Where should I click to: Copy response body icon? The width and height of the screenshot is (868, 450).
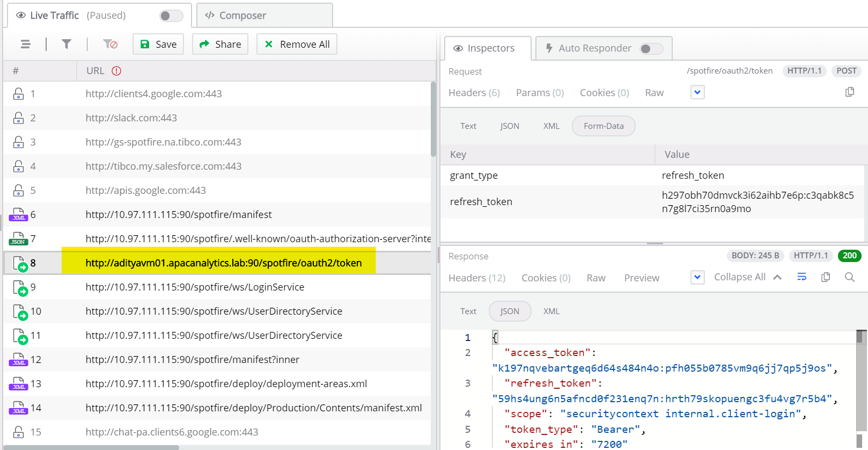click(826, 277)
